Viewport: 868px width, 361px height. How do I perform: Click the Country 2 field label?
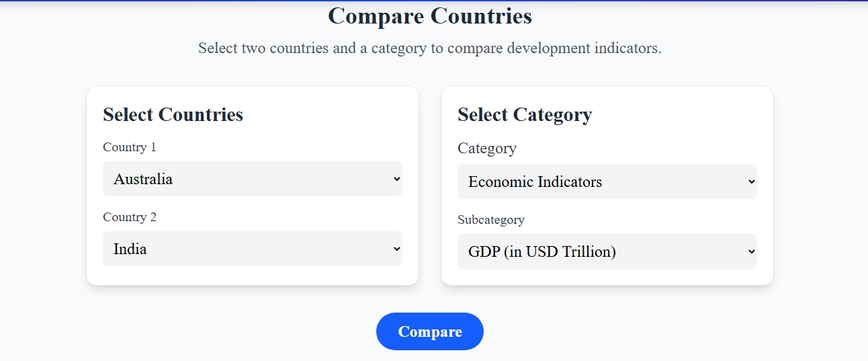(130, 217)
